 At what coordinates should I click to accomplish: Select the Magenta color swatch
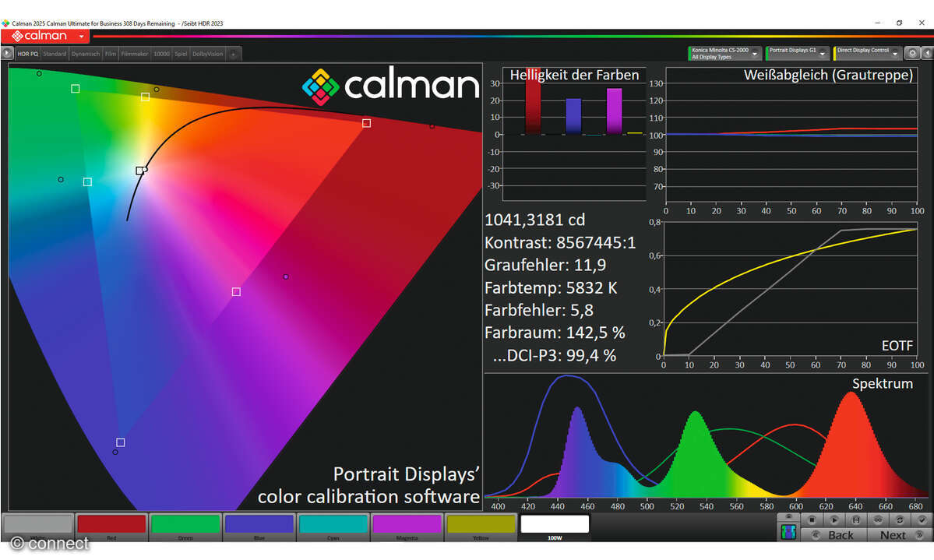click(407, 526)
